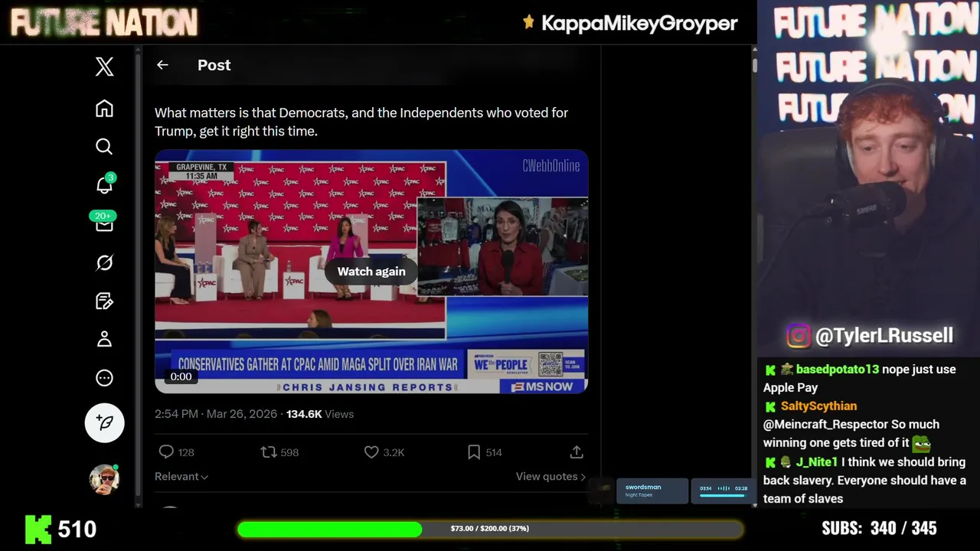The width and height of the screenshot is (980, 551).
Task: Click username basedpotato13 in chat
Action: tap(838, 369)
